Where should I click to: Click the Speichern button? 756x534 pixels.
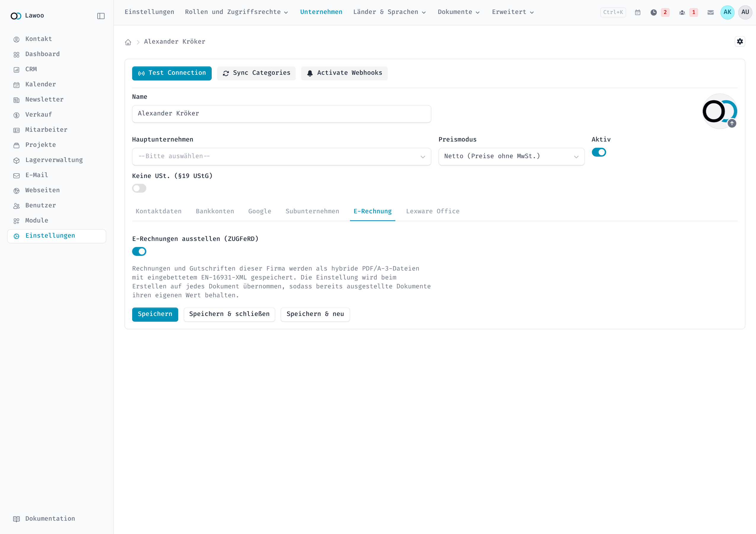click(x=155, y=314)
